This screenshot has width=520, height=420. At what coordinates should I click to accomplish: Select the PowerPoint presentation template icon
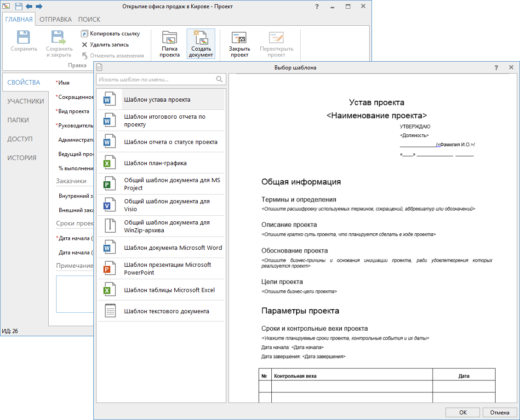(x=110, y=268)
